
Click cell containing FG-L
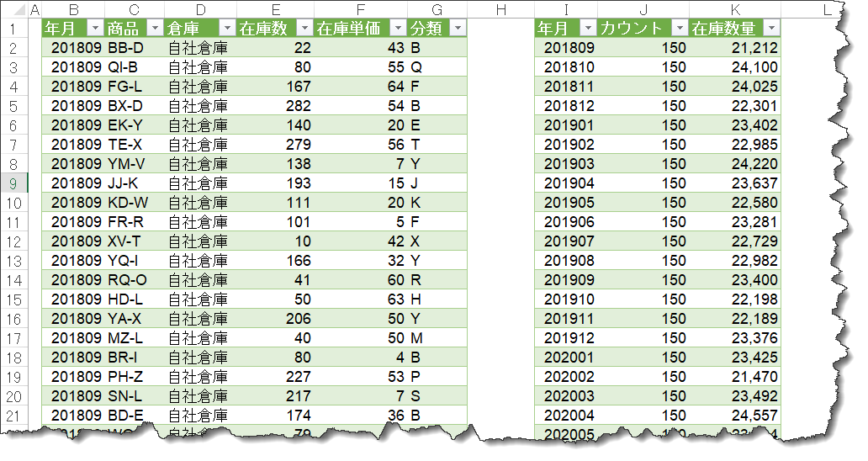134,87
